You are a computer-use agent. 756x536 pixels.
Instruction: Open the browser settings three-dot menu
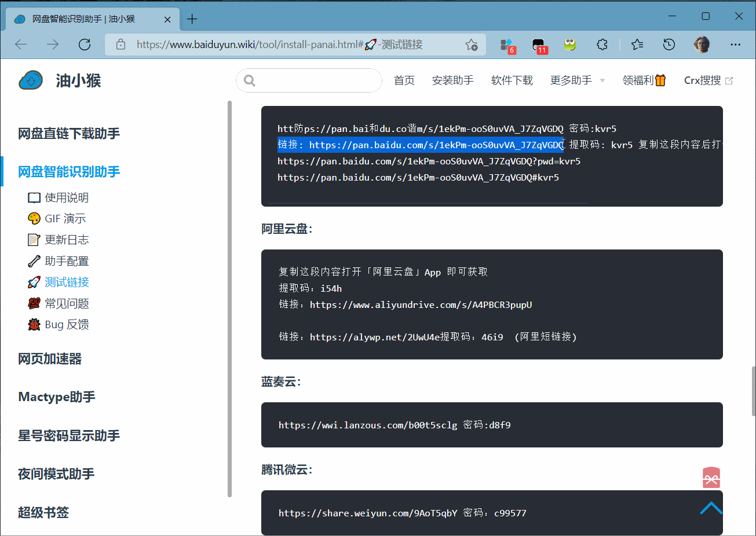click(x=736, y=45)
